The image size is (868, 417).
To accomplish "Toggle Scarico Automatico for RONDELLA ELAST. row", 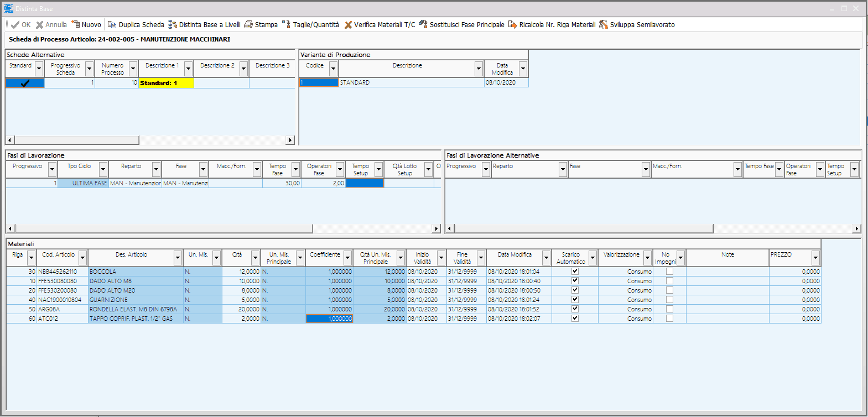I will (x=575, y=309).
